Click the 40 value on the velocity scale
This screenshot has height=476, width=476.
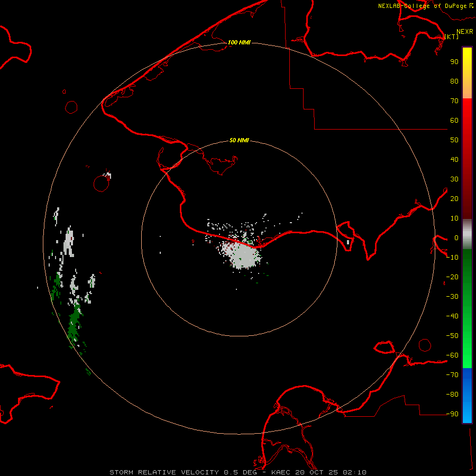454,159
